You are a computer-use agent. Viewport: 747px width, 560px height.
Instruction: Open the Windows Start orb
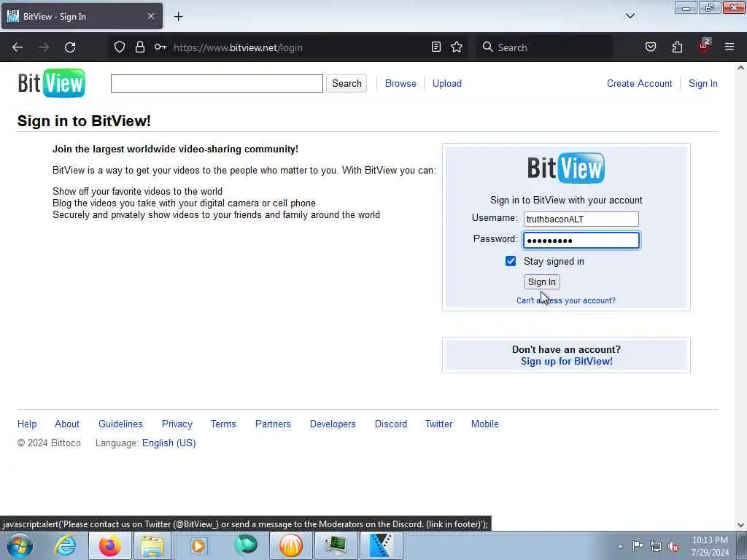pyautogui.click(x=20, y=545)
